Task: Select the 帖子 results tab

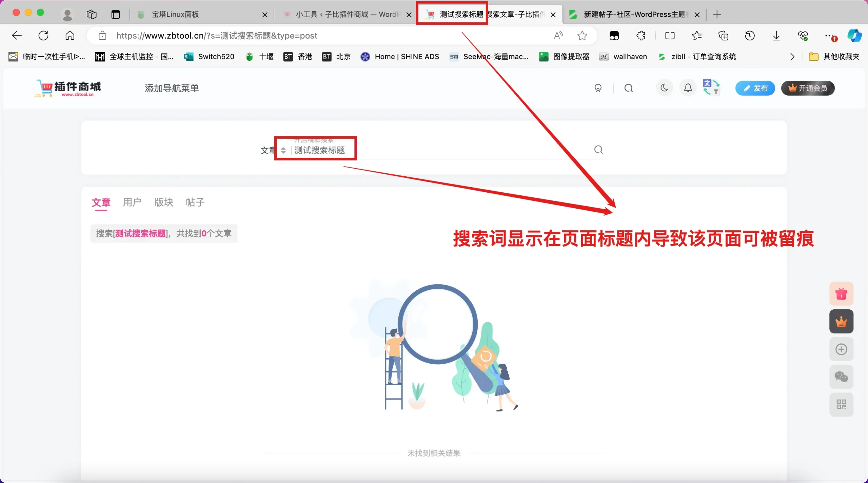Action: tap(195, 202)
